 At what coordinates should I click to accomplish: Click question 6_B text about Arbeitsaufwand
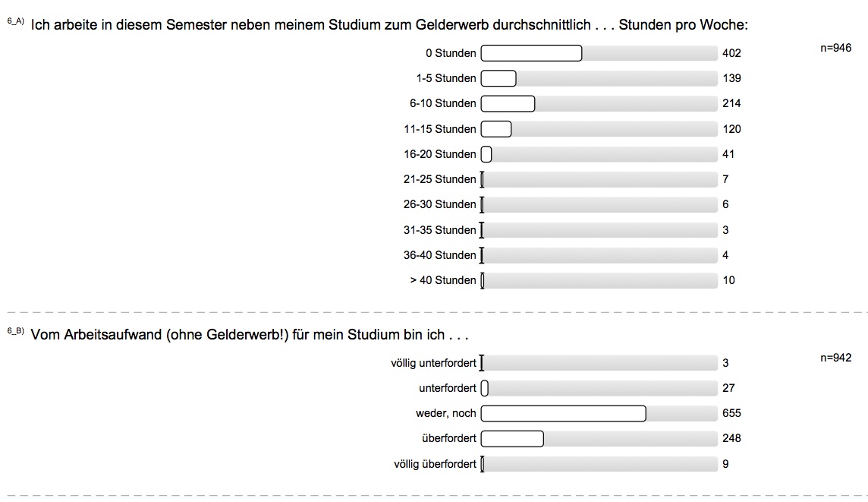tap(250, 335)
